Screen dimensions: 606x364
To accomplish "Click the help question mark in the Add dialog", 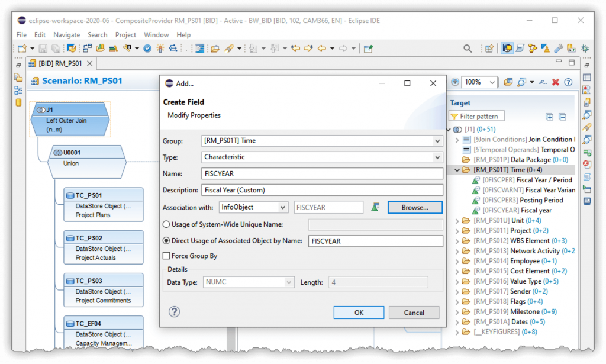I will tap(175, 311).
